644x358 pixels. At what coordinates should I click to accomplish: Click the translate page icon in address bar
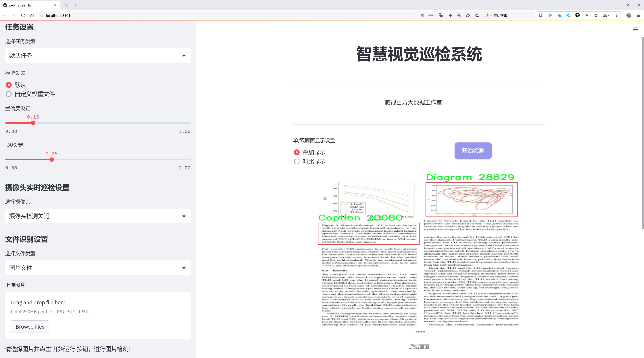click(441, 16)
